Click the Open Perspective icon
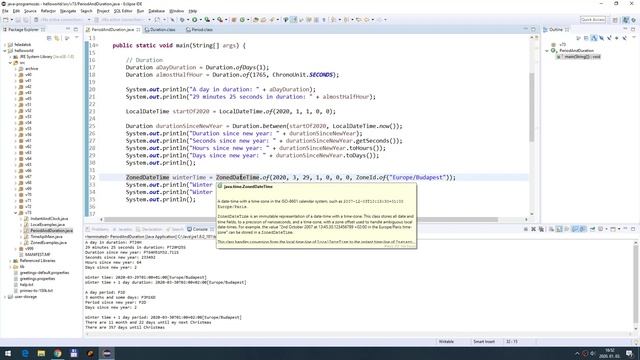The height and width of the screenshot is (360, 640). pyautogui.click(x=615, y=20)
